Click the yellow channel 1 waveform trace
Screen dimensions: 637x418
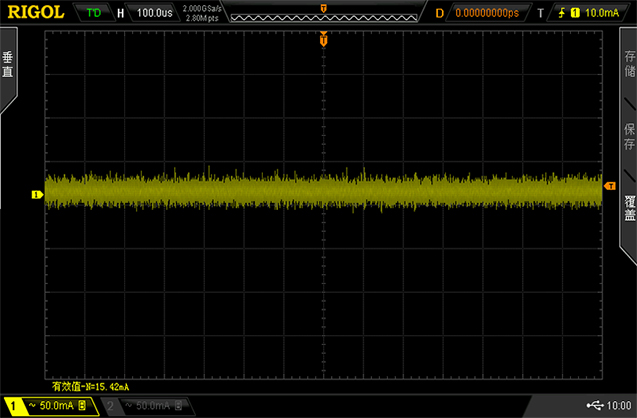point(323,191)
